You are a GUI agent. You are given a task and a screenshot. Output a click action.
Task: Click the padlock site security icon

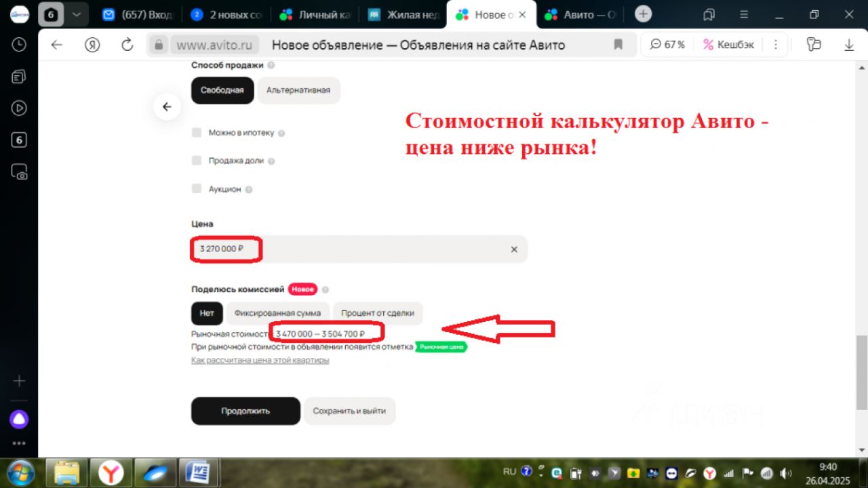point(159,45)
